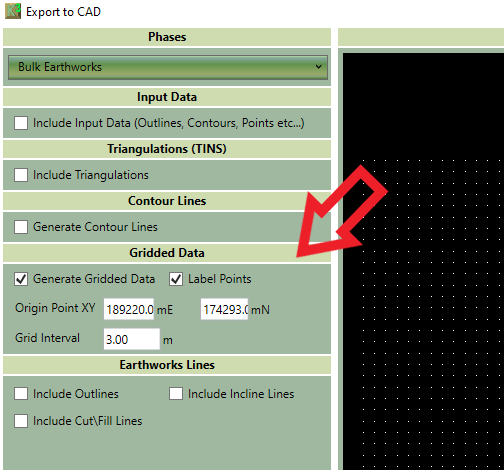Click the Contour Lines section header

coord(167,201)
